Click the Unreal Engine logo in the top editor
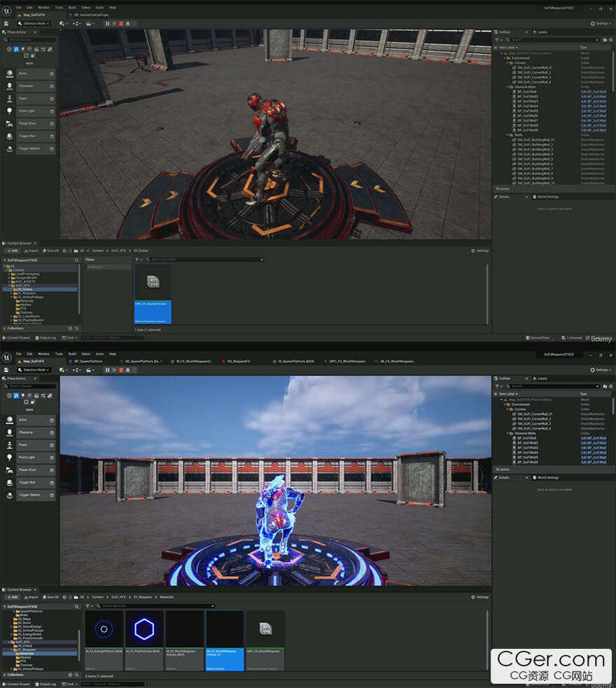 (x=6, y=10)
